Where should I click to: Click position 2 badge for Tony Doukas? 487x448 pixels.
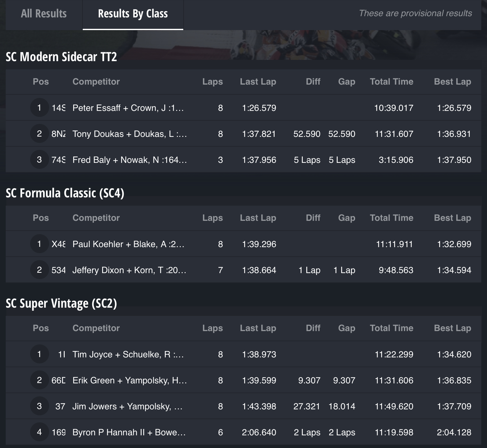point(39,134)
